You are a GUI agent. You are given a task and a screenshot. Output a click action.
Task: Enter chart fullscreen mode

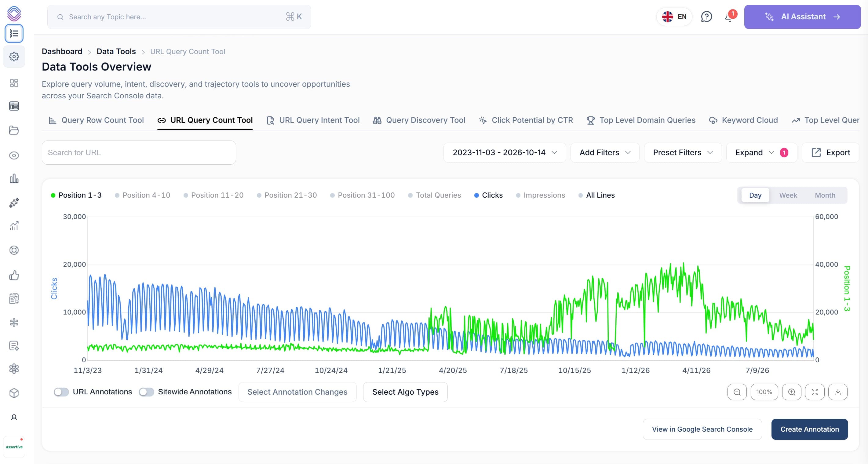tap(815, 392)
